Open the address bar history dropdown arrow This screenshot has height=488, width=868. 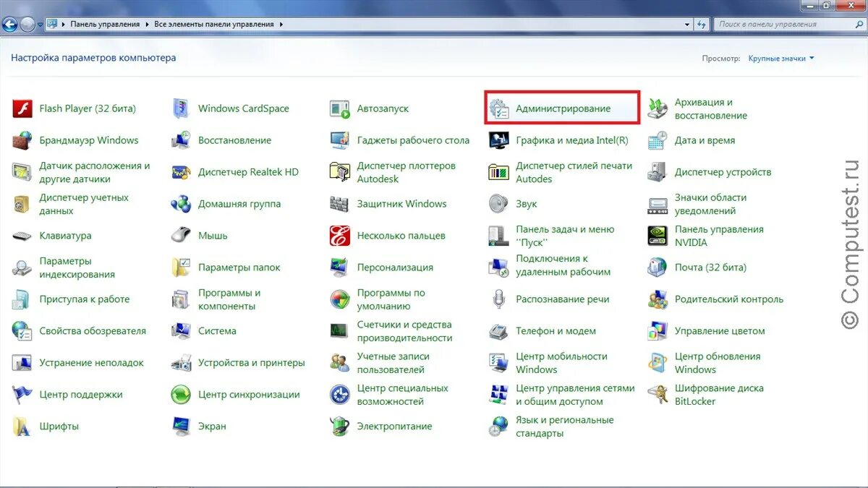point(688,24)
